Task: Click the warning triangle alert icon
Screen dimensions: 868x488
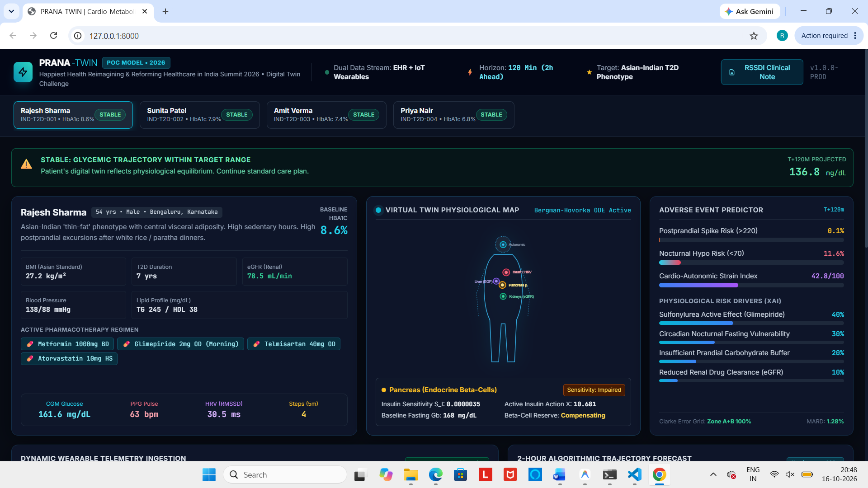Action: pos(26,164)
